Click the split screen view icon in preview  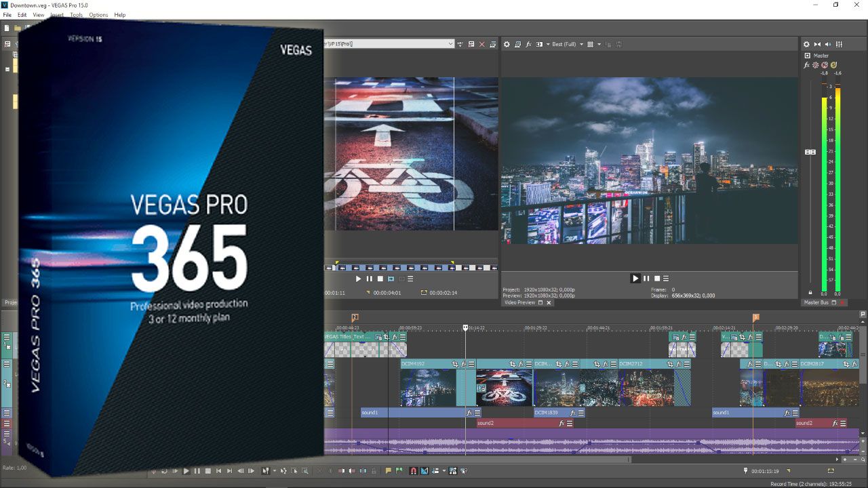pyautogui.click(x=539, y=44)
